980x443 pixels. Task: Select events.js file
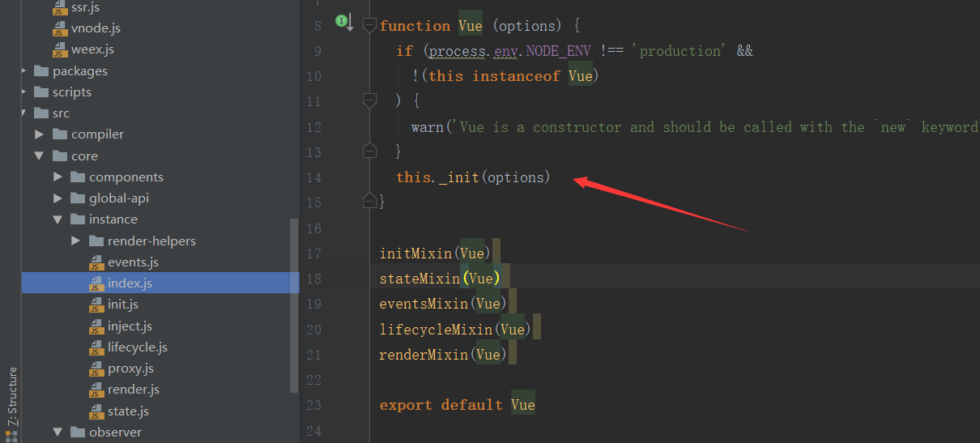(133, 262)
